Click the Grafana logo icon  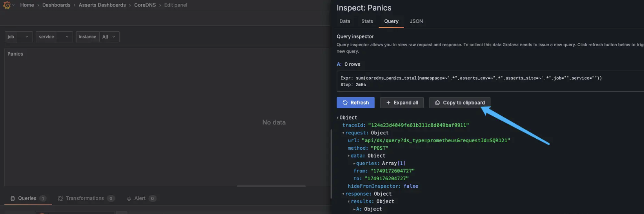pyautogui.click(x=7, y=5)
